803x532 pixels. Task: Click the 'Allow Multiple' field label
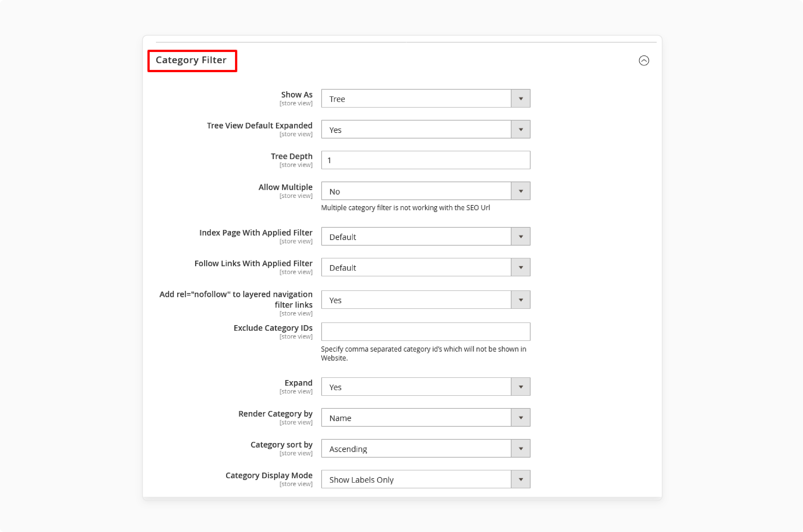[x=285, y=187]
